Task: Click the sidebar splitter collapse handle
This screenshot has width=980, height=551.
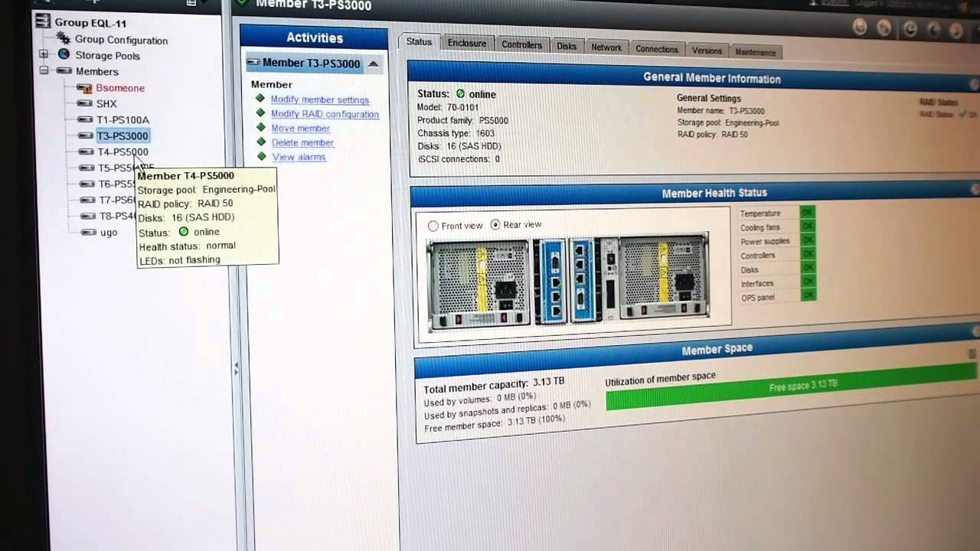Action: [x=236, y=369]
